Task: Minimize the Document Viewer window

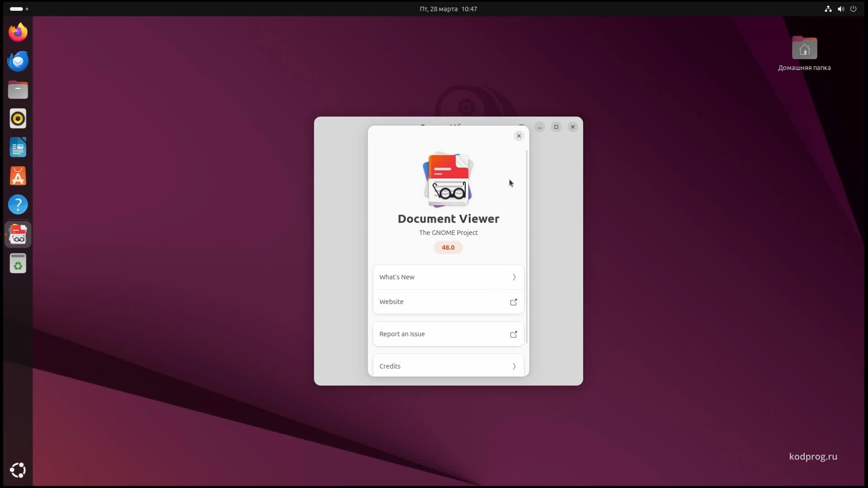Action: [539, 127]
